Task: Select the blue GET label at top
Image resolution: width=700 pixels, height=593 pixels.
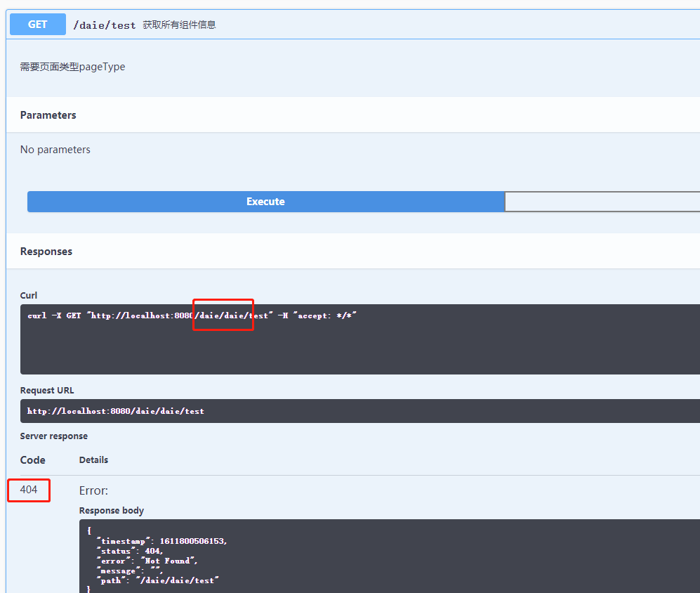Action: coord(37,24)
